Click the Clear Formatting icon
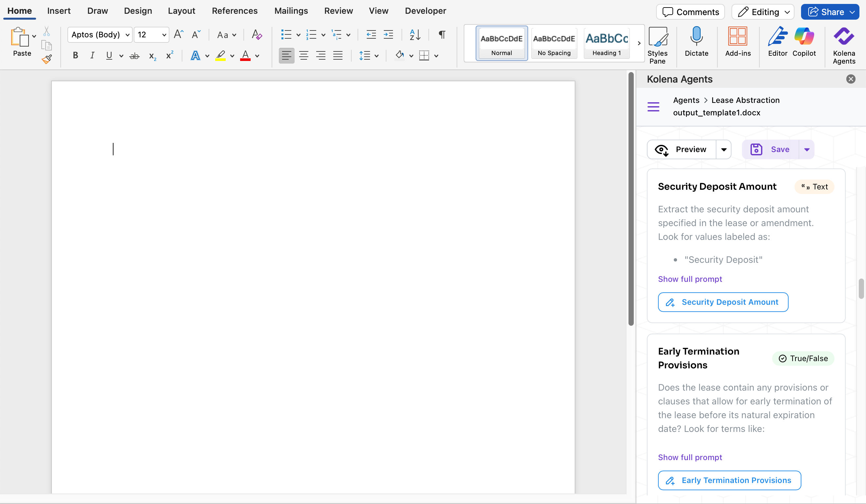Image resolution: width=866 pixels, height=504 pixels. click(x=257, y=35)
